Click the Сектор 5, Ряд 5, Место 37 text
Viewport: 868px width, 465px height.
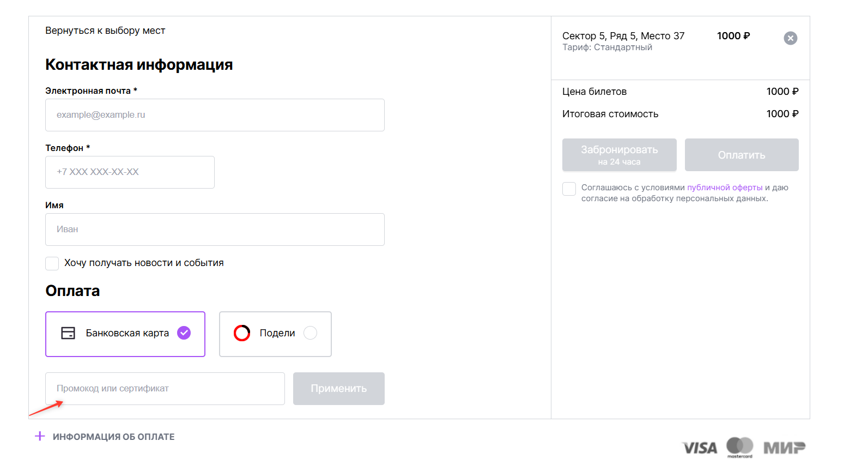tap(623, 36)
